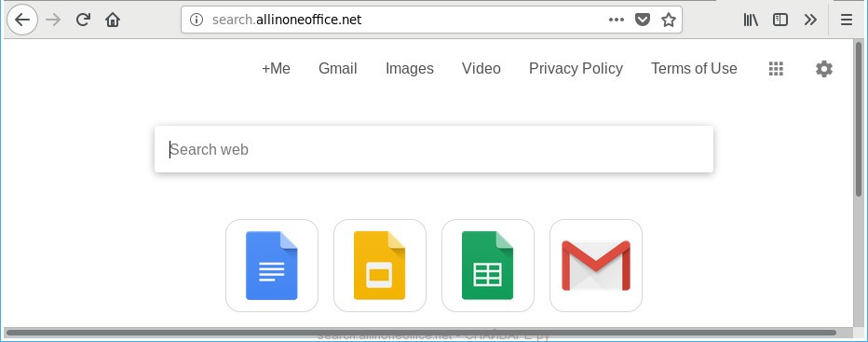Save page to Pocket icon
The image size is (868, 342).
pos(642,20)
